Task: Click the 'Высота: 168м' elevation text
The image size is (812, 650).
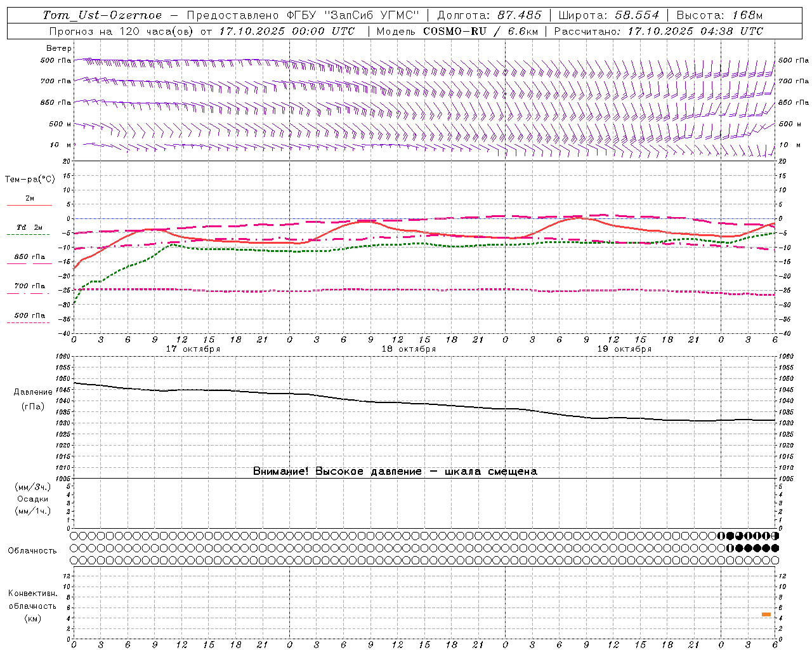Action: click(719, 15)
